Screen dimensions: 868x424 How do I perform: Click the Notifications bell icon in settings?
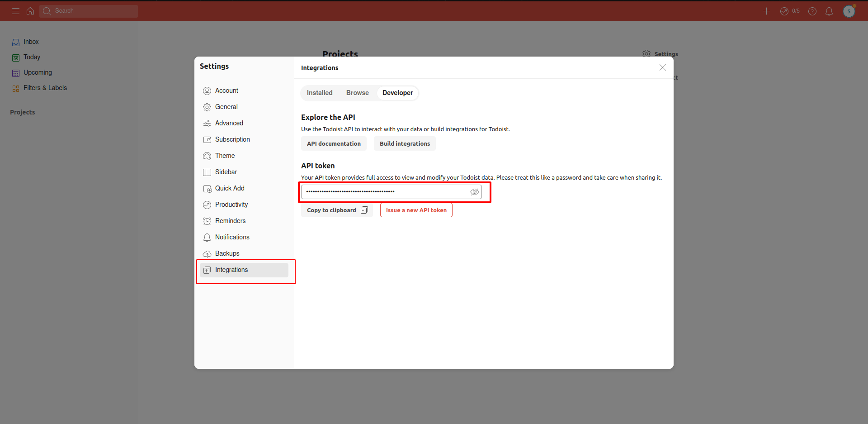207,238
